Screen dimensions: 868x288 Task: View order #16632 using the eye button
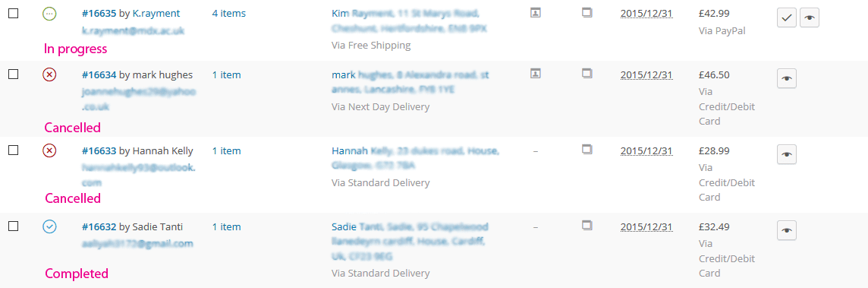tap(787, 231)
